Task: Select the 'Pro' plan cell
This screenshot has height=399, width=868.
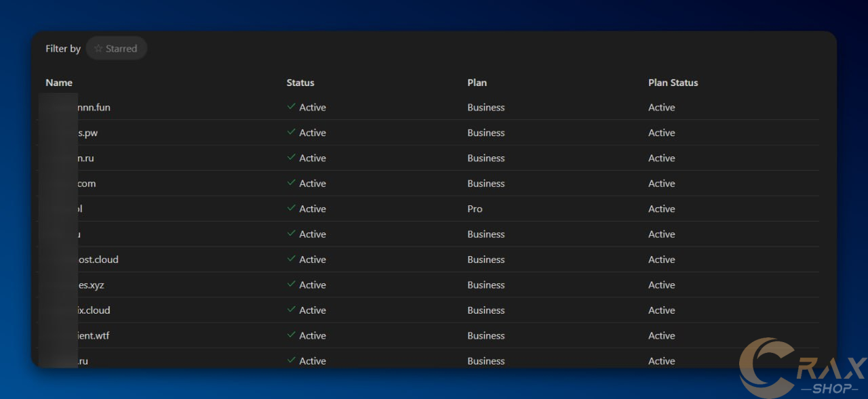Action: (x=475, y=209)
